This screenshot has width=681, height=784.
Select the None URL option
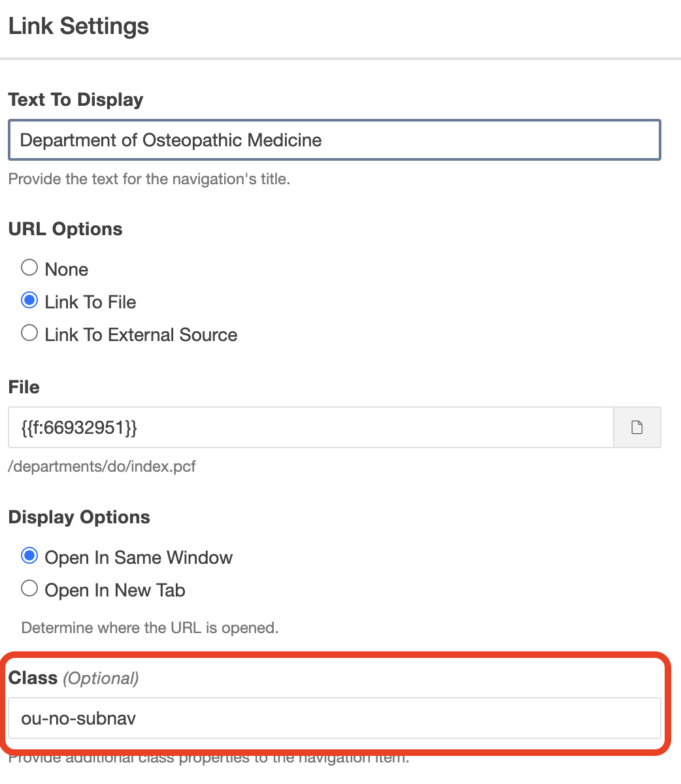click(30, 269)
